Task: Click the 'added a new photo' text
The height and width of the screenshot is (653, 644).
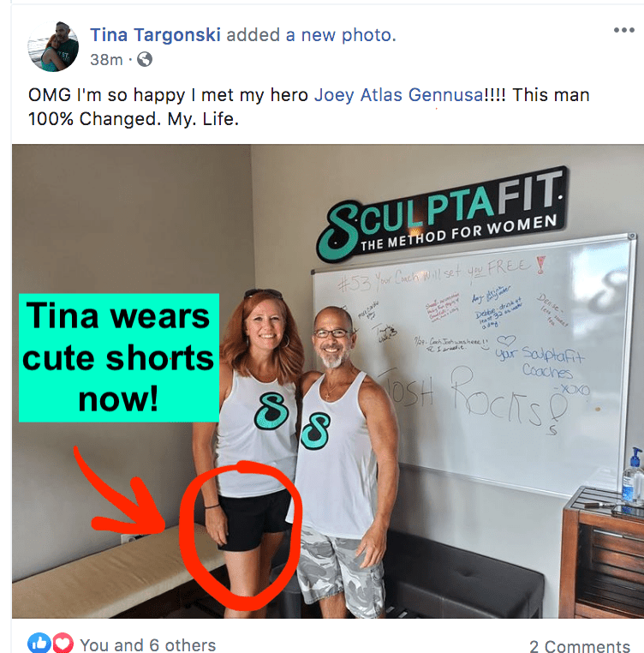Action: [x=311, y=35]
